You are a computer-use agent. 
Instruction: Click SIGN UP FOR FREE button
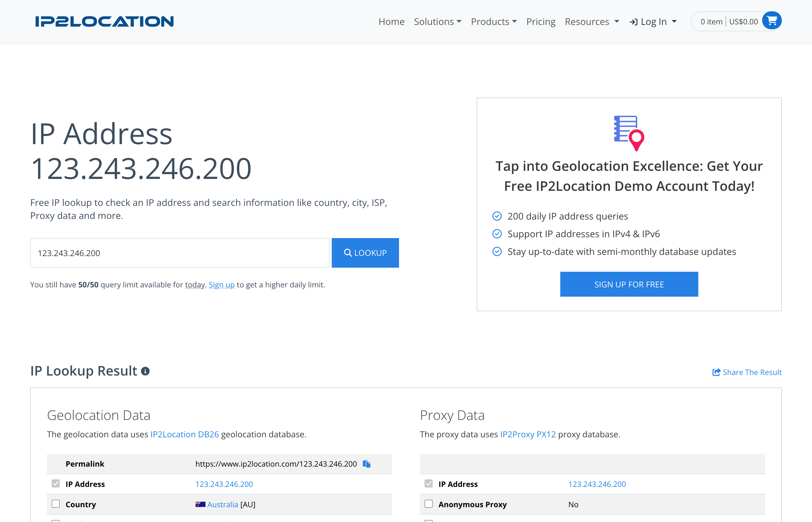(x=629, y=284)
